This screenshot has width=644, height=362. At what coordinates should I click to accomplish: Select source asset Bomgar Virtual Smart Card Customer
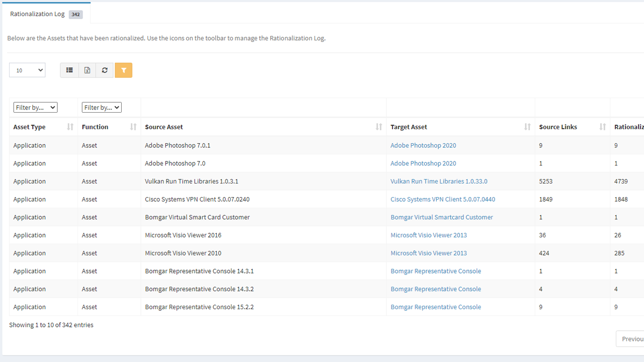197,217
